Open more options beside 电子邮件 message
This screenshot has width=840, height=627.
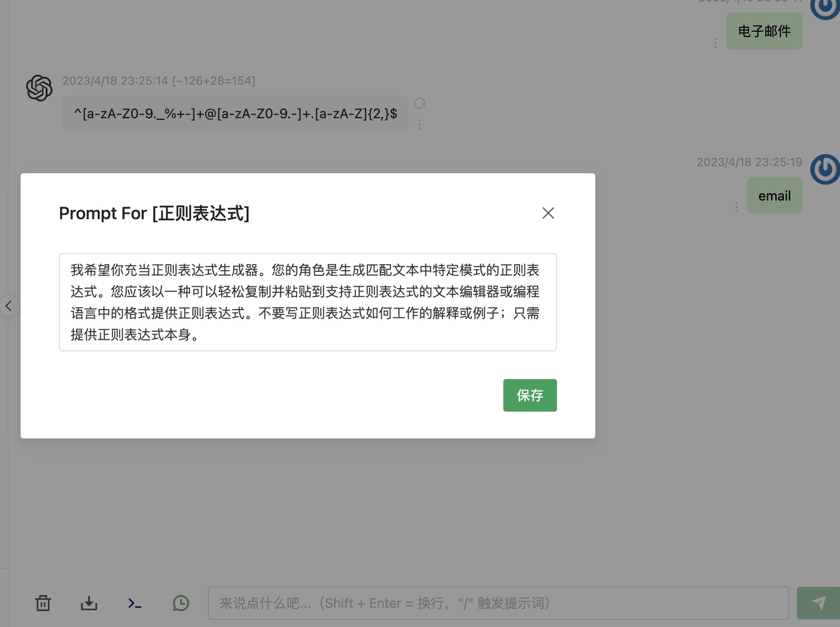715,43
